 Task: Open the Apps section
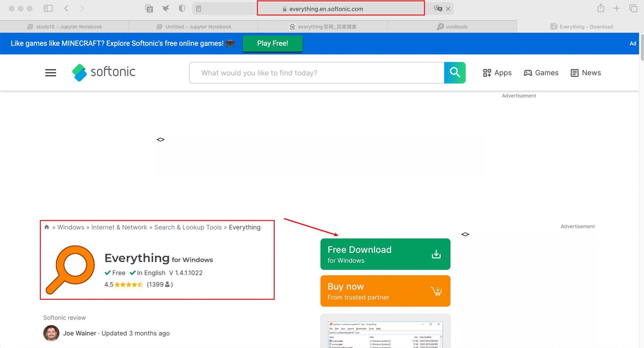(x=497, y=73)
